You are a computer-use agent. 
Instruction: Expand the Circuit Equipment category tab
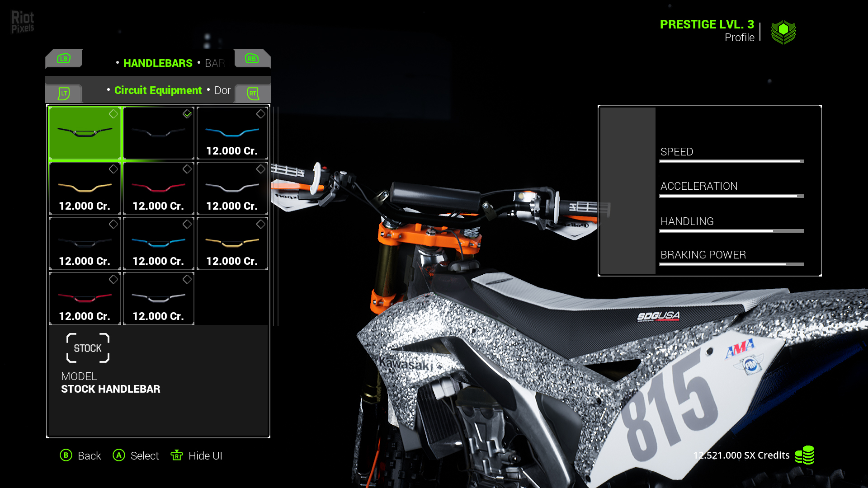click(x=157, y=90)
